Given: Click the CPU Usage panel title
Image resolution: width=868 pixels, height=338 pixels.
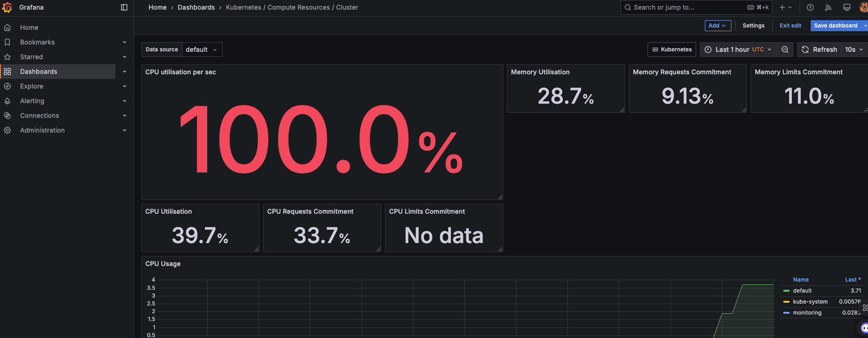Looking at the screenshot, I should (x=163, y=264).
